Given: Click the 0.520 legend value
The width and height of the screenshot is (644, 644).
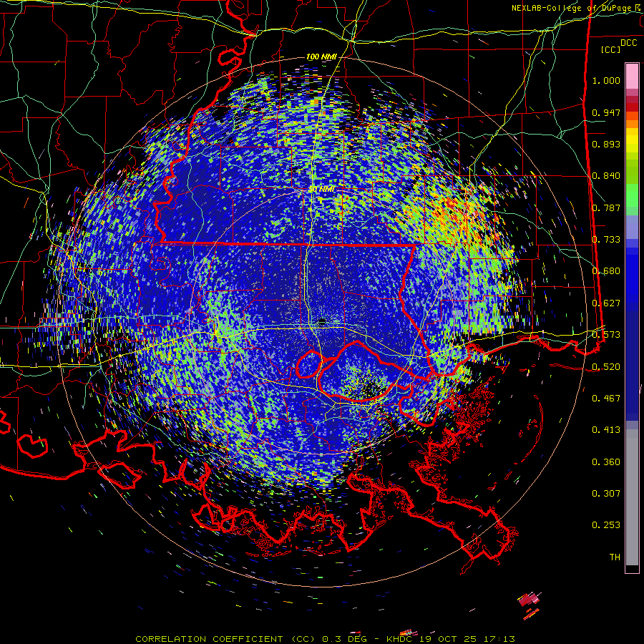Looking at the screenshot, I should pos(606,367).
